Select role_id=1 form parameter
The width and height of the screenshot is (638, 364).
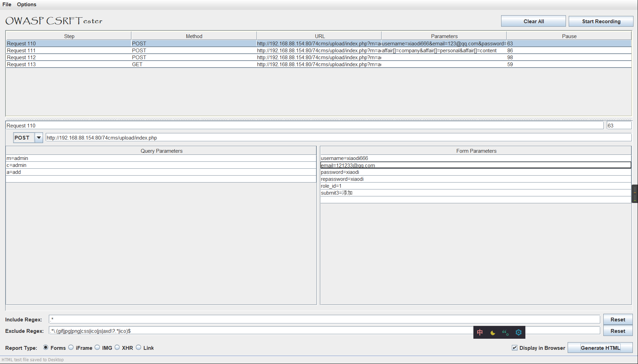(475, 186)
